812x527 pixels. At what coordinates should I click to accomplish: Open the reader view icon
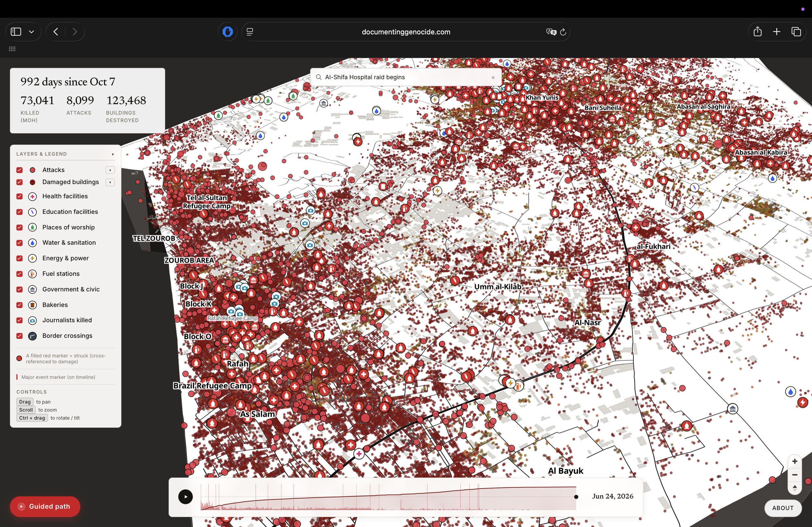pos(250,32)
